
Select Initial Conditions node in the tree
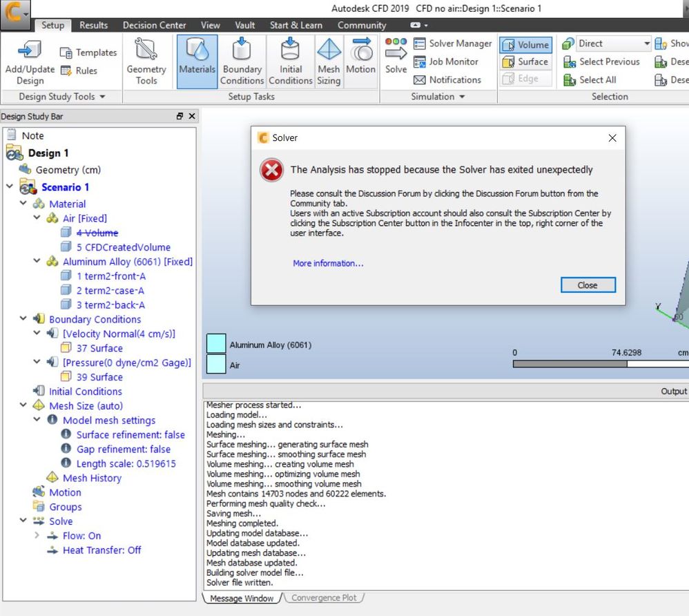pos(85,392)
